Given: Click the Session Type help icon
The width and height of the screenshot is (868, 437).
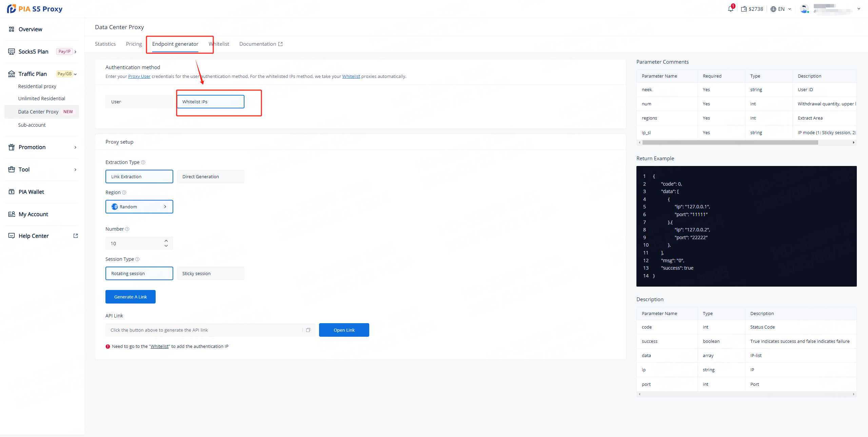Looking at the screenshot, I should point(137,259).
